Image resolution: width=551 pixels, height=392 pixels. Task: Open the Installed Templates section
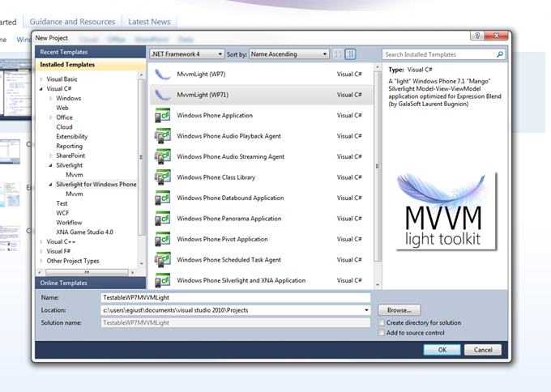(90, 65)
